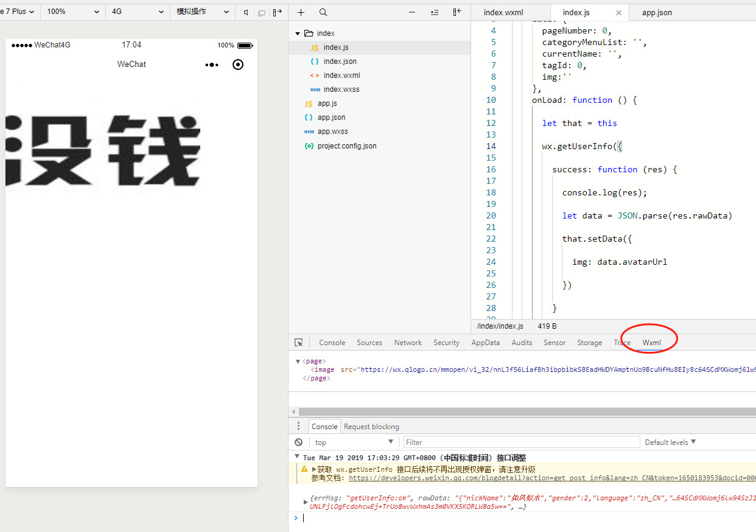Screen dimensions: 756x532
Task: Open the Sensor devtools tab
Action: [555, 343]
